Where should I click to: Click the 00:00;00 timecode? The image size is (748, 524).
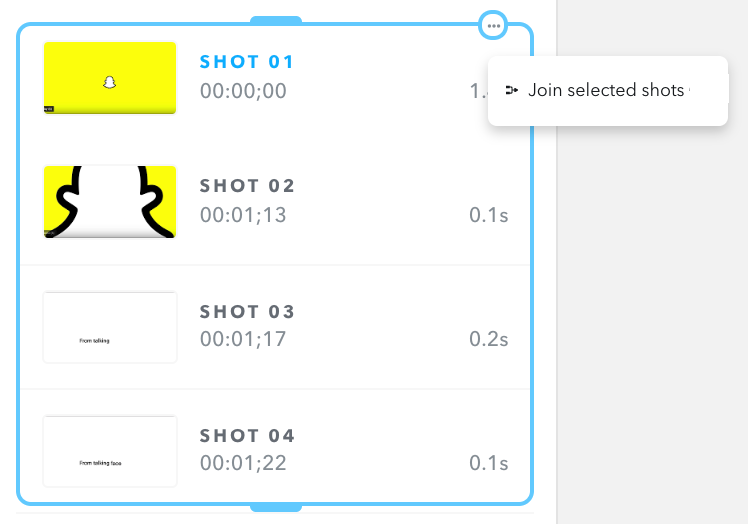tap(243, 91)
